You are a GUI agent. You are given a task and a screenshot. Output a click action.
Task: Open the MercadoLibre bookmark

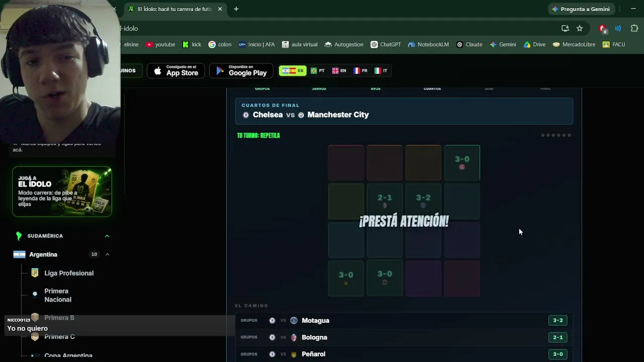(574, 44)
